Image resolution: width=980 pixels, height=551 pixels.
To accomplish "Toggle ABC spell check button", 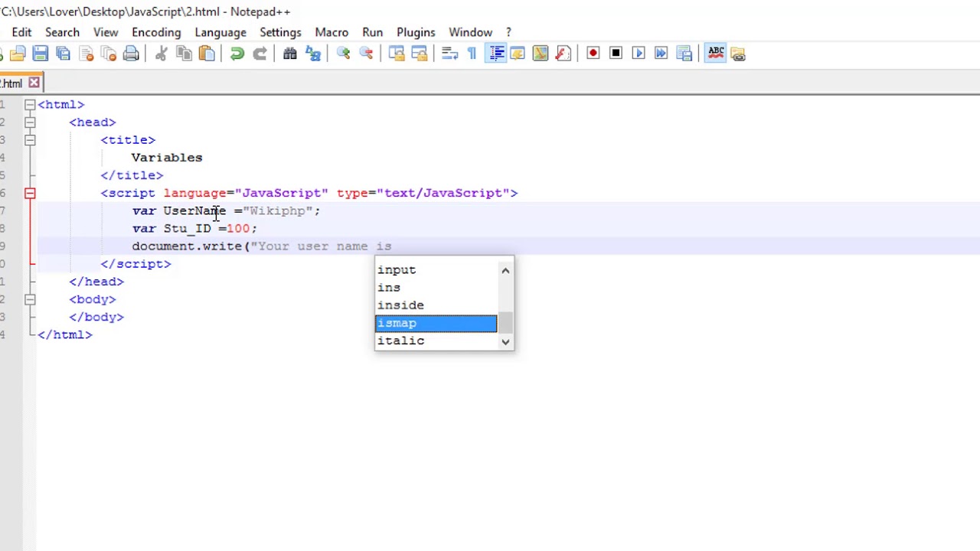I will click(716, 54).
